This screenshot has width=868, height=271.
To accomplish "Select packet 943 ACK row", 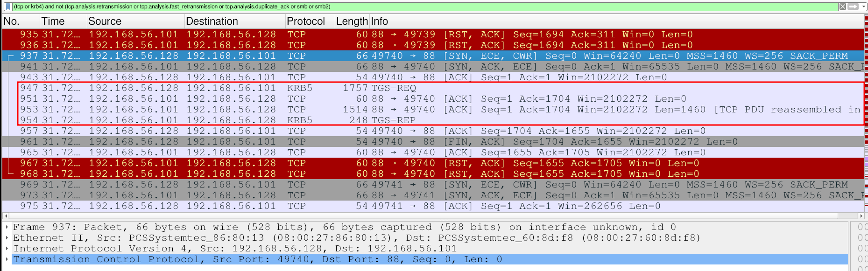I will (433, 77).
